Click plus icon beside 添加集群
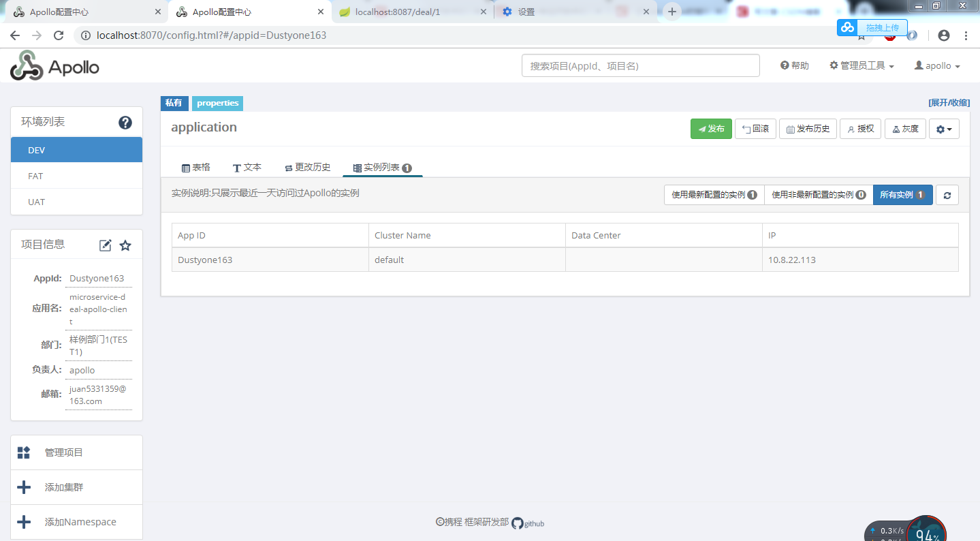 point(24,487)
